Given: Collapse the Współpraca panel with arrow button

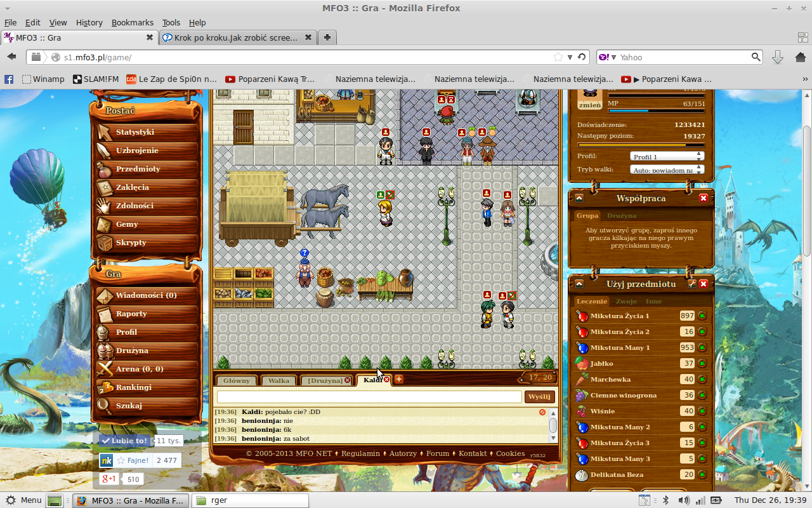Looking at the screenshot, I should pos(579,198).
